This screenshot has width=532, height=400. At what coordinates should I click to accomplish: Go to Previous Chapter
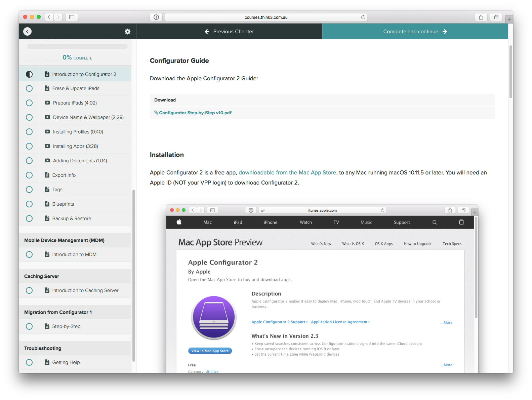(229, 31)
